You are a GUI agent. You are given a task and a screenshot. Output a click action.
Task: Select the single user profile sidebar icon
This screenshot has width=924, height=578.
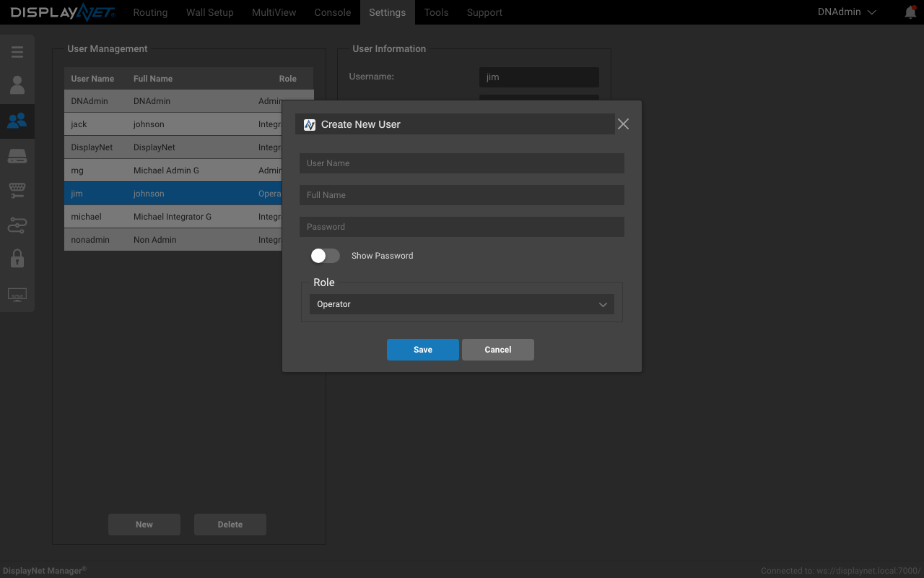click(x=17, y=85)
